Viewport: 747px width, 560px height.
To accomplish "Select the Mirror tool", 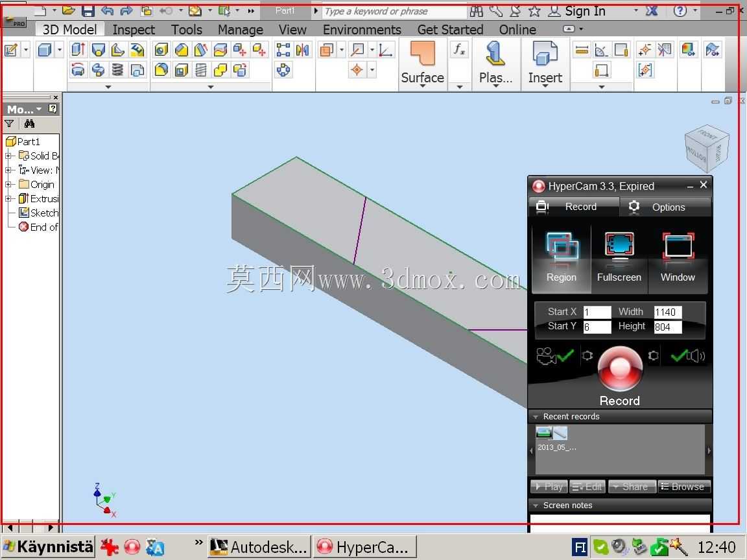I will tap(303, 49).
